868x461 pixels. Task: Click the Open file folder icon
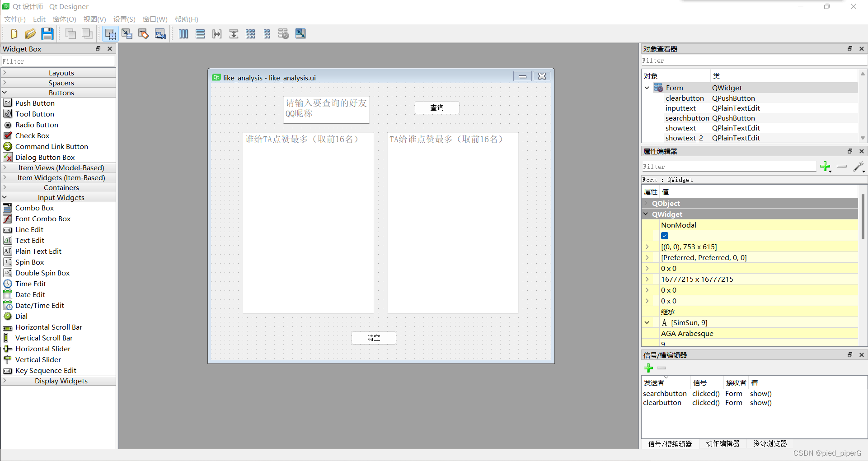[30, 34]
